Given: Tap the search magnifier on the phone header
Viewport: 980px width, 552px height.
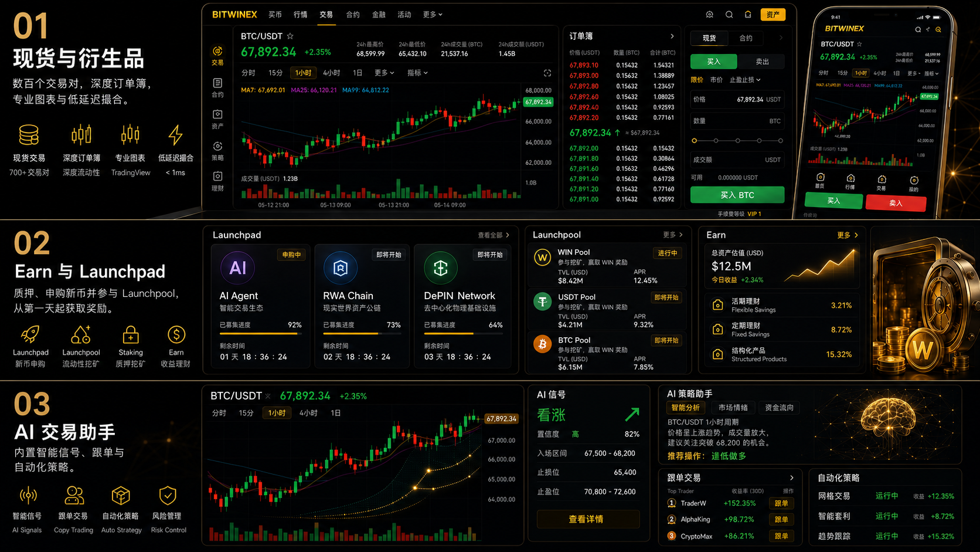Looking at the screenshot, I should tap(918, 29).
